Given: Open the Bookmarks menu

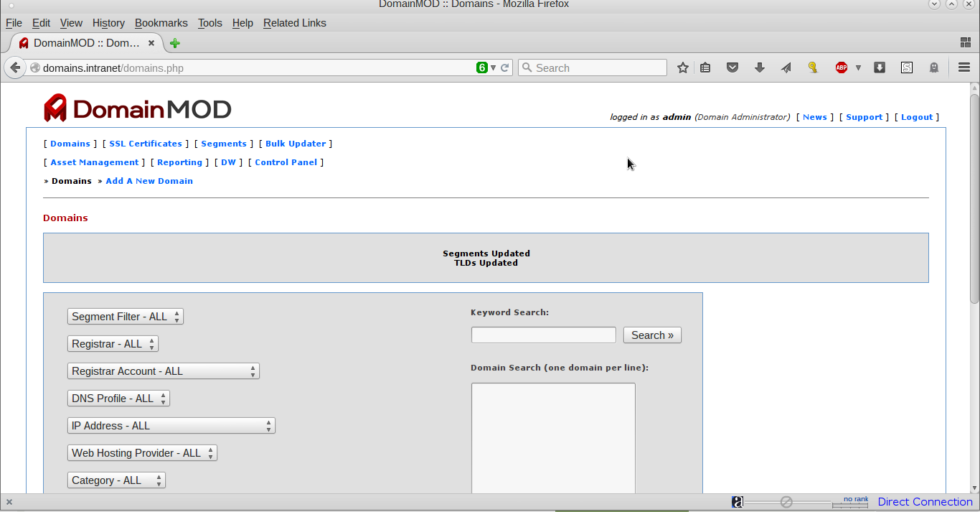Looking at the screenshot, I should (161, 23).
